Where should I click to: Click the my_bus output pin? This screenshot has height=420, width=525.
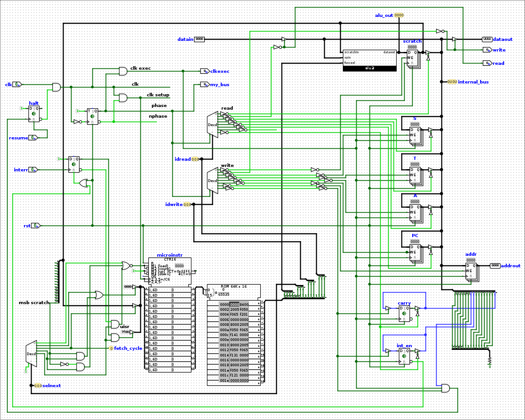pos(205,84)
